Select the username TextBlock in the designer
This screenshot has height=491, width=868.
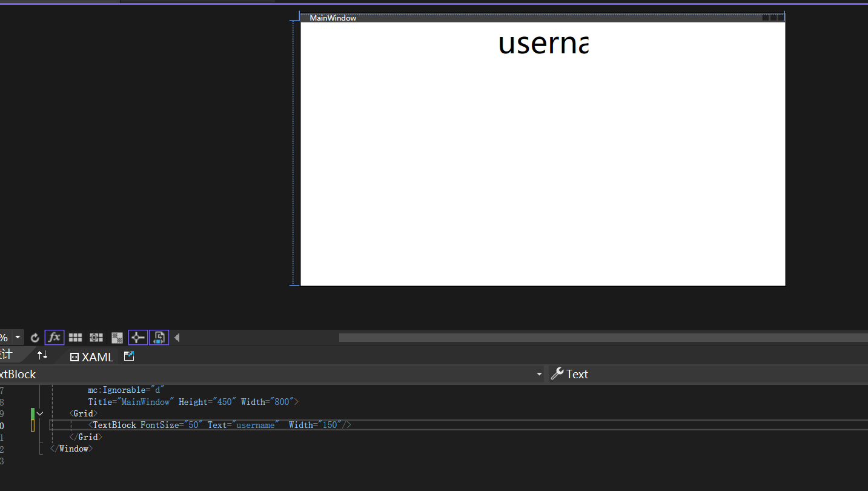coord(543,43)
